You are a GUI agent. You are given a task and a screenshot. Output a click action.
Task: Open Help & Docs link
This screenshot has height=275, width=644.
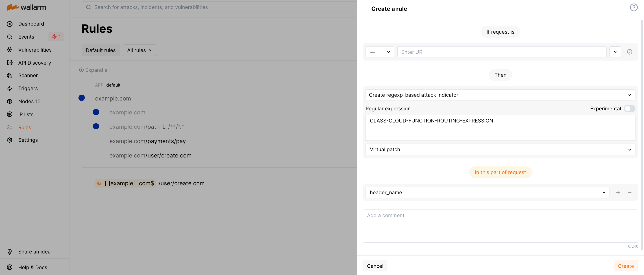[33, 267]
